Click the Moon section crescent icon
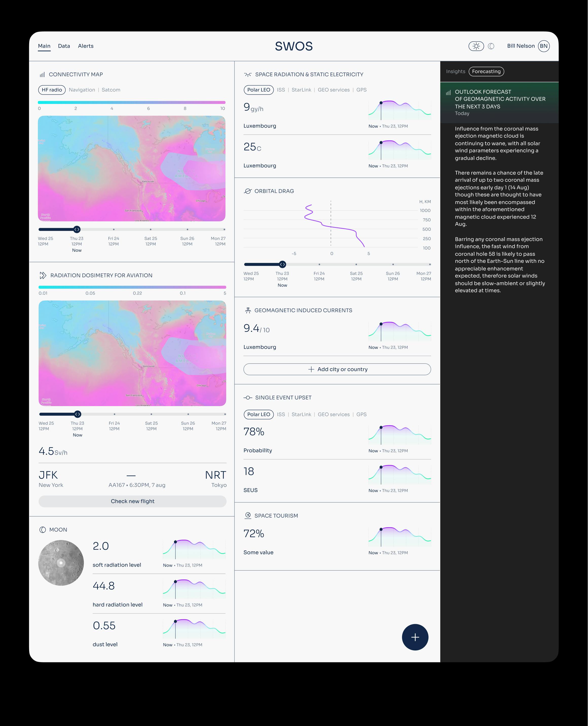 point(43,530)
